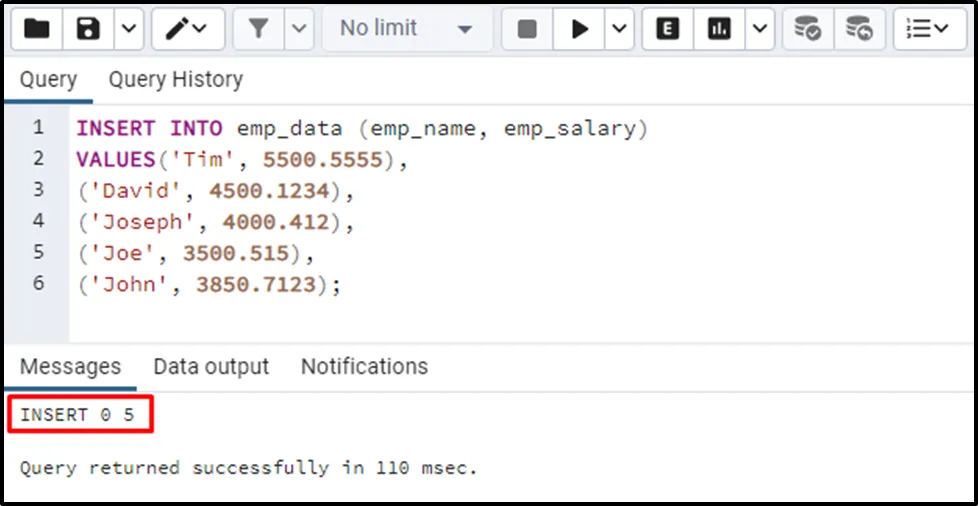
Task: Click the open file folder icon
Action: 37,29
